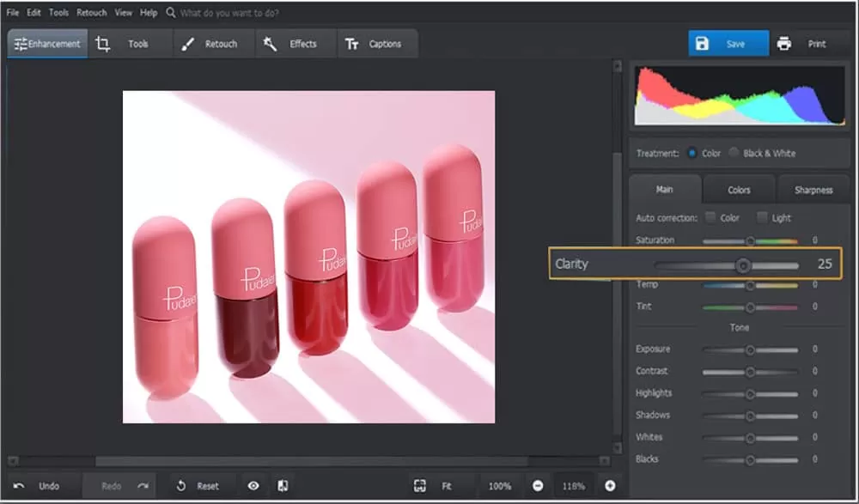Set zoom to 100%
Screen dimensions: 859x504
[500, 486]
